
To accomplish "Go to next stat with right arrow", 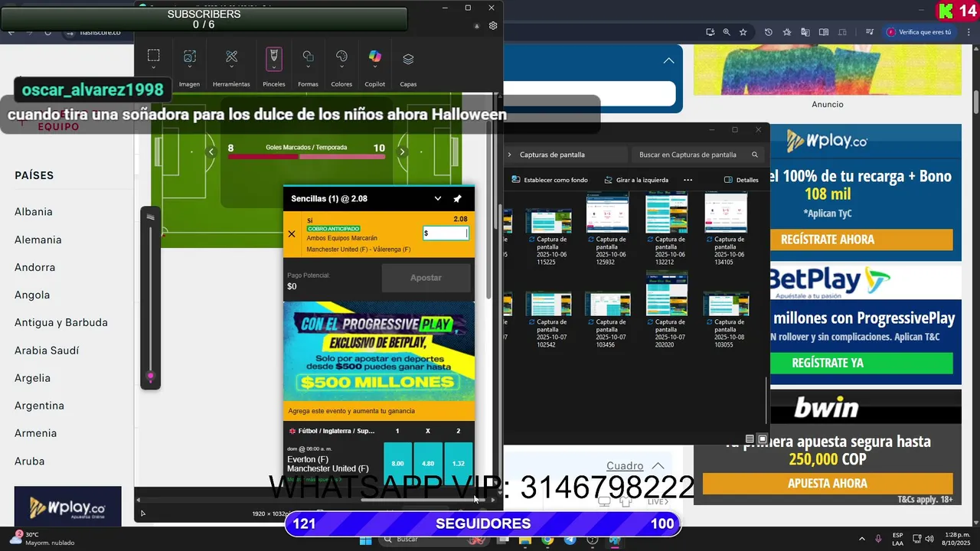I will coord(402,152).
